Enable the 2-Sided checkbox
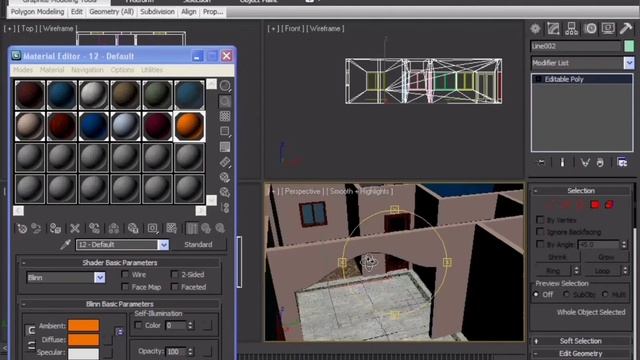Viewport: 640px width, 360px height. (x=175, y=274)
